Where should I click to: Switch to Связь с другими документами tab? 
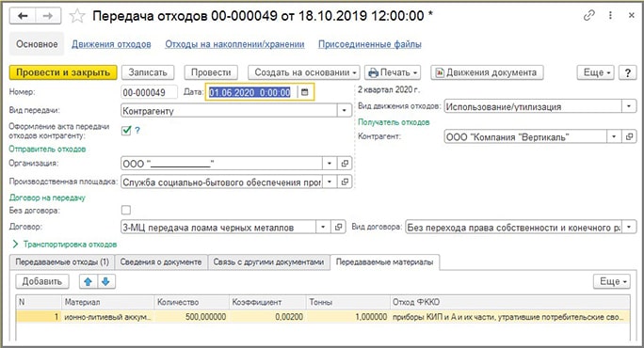(268, 261)
